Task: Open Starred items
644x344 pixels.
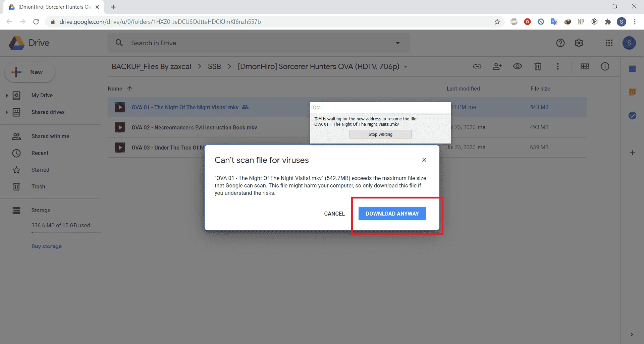Action: [x=40, y=170]
